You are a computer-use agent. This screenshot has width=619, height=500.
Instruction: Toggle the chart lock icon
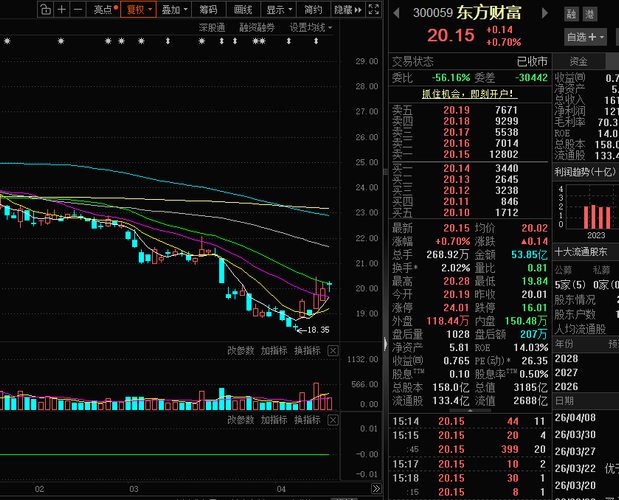(x=46, y=9)
